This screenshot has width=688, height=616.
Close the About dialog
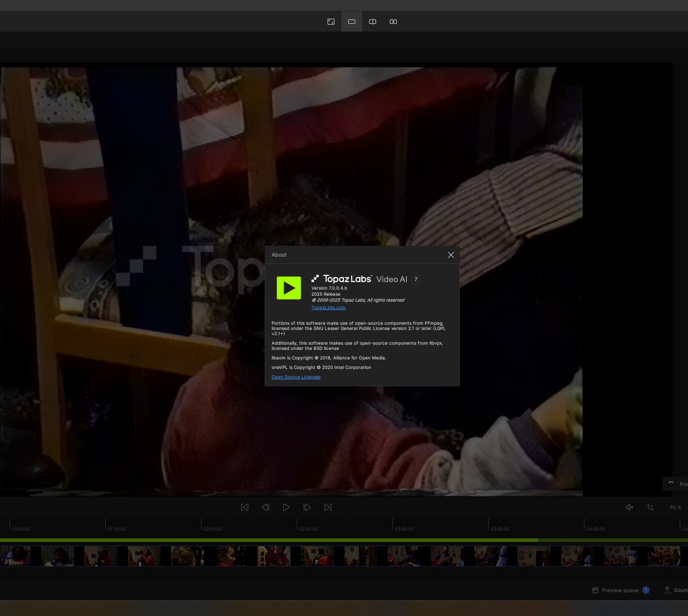(451, 255)
